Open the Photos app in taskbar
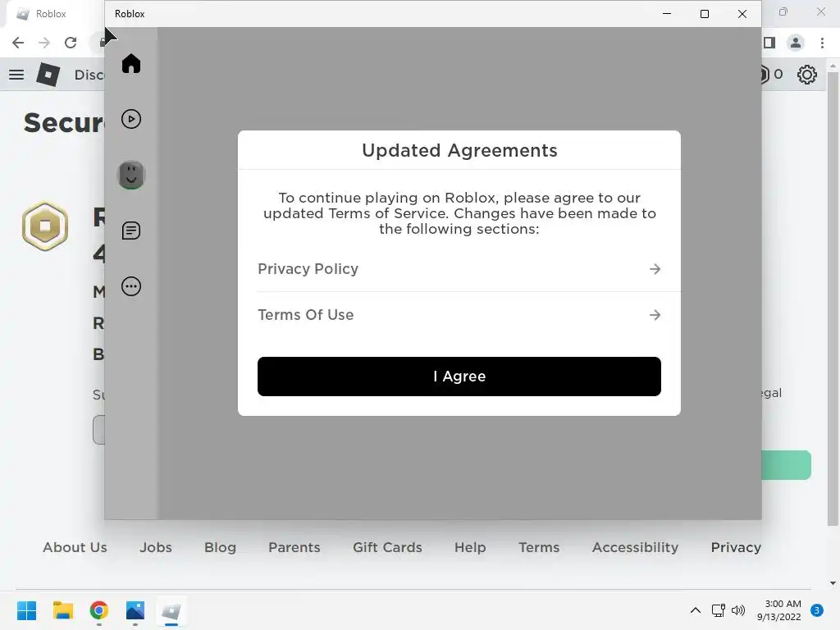 coord(135,610)
